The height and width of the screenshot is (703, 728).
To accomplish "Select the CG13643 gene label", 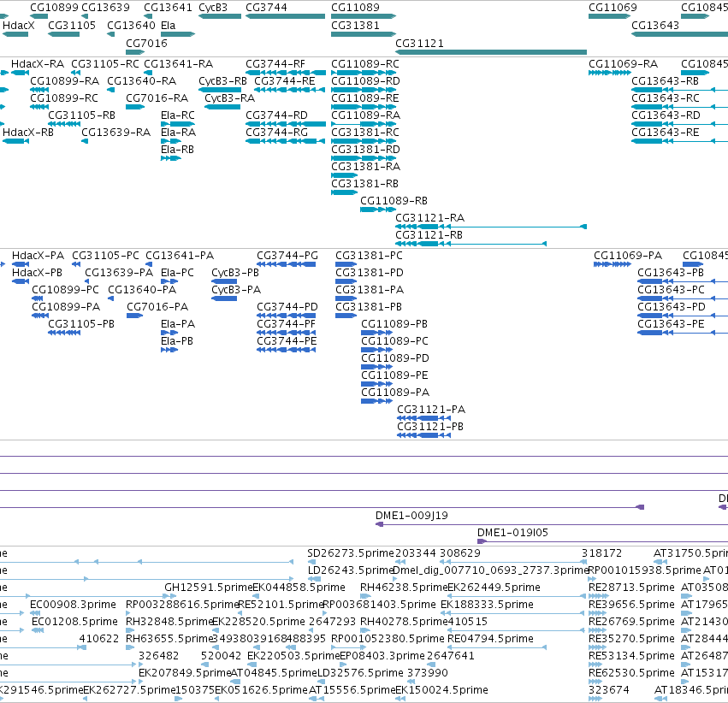I will tap(655, 25).
